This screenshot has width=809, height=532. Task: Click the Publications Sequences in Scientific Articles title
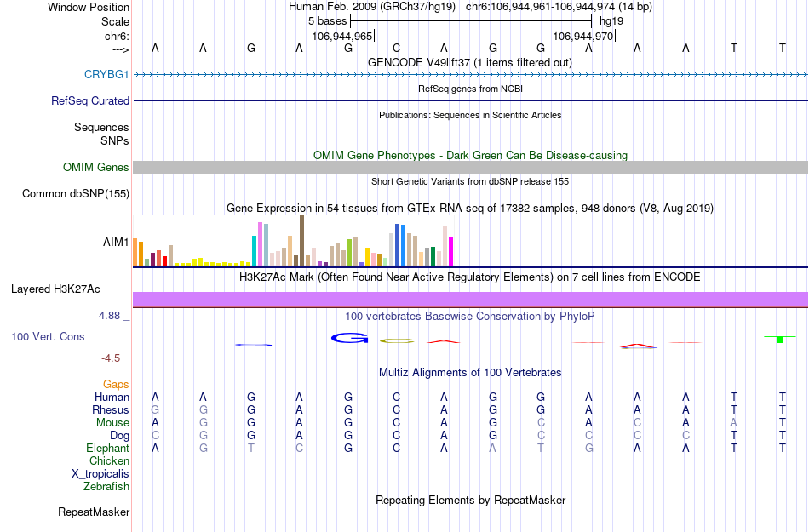pos(470,115)
